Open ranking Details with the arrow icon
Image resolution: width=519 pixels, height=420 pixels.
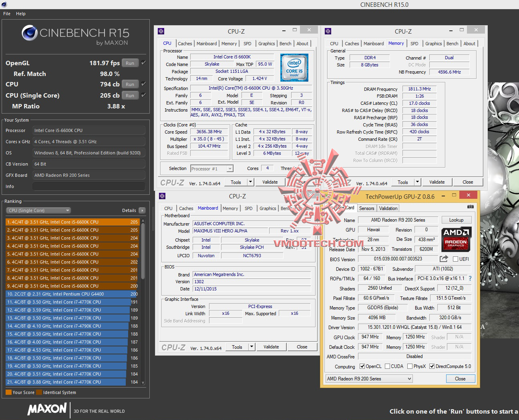[142, 210]
